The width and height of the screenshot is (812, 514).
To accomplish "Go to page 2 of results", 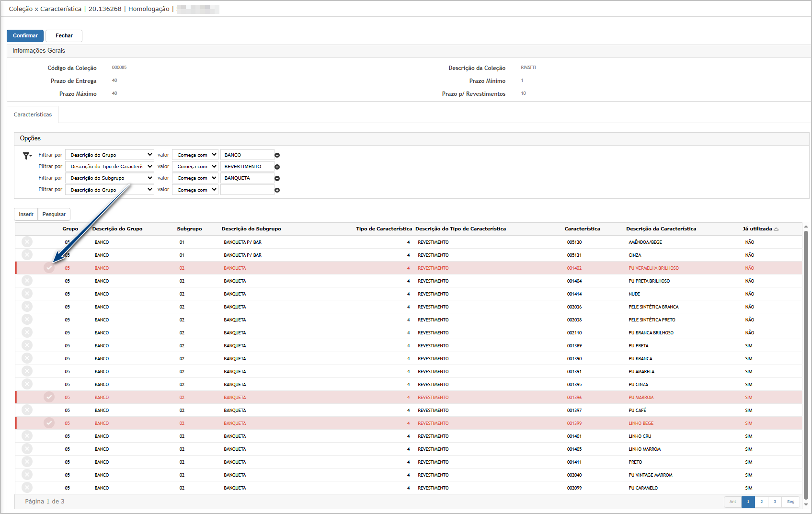I will pyautogui.click(x=761, y=502).
